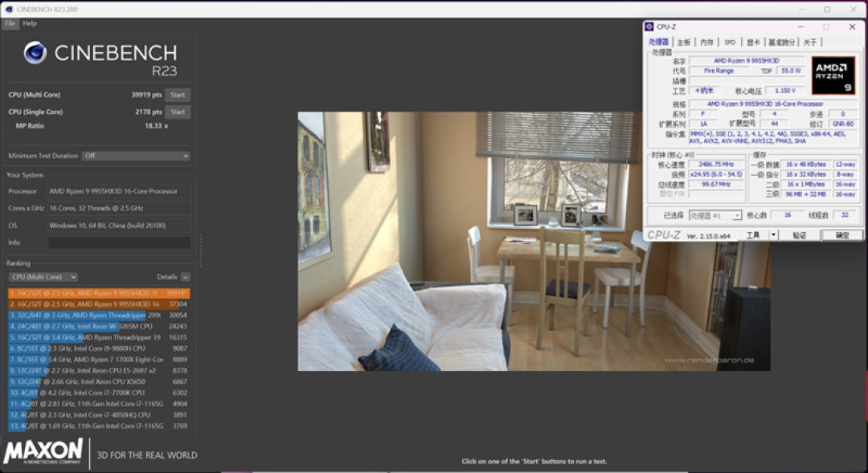Click the 验证 validate button in CPU-Z

coord(800,235)
